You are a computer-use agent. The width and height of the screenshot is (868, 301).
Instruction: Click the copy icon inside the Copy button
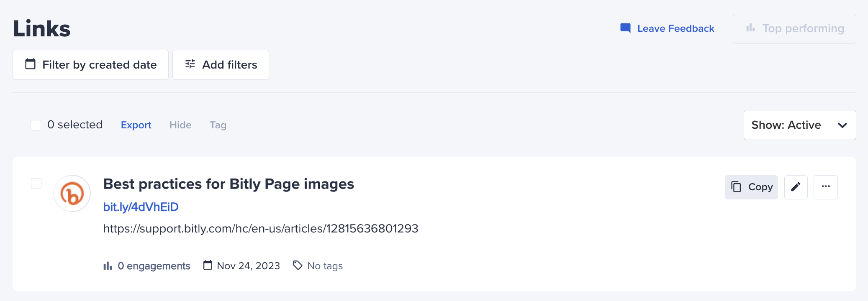click(736, 186)
